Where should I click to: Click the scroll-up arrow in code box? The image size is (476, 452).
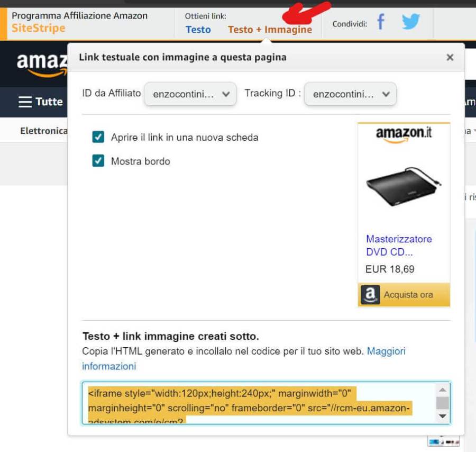click(443, 390)
